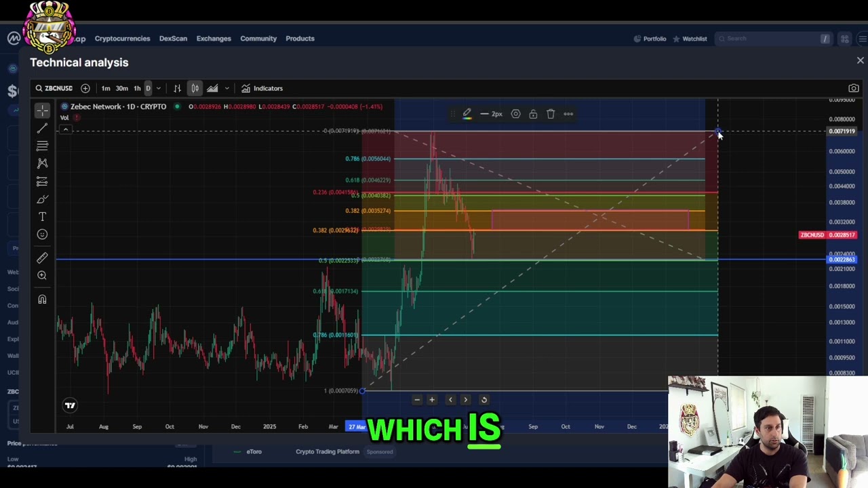Select the crosshair cursor tool
The image size is (868, 488).
coord(42,110)
